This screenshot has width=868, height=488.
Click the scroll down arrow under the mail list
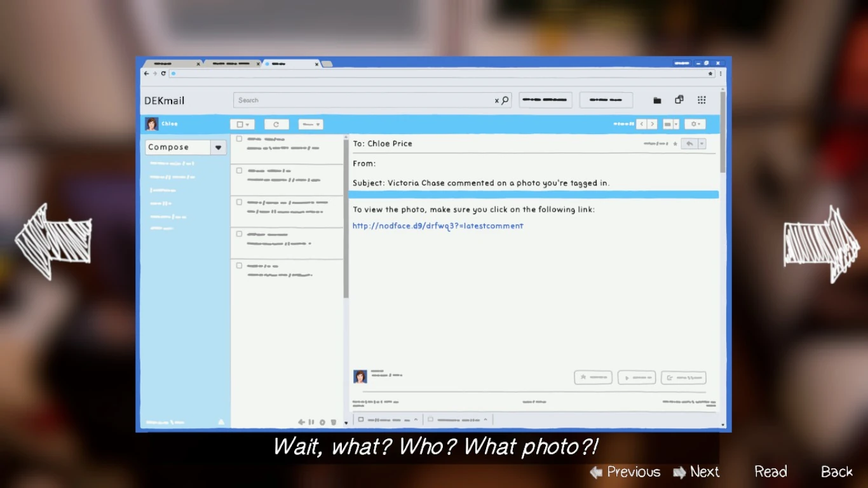click(x=346, y=423)
